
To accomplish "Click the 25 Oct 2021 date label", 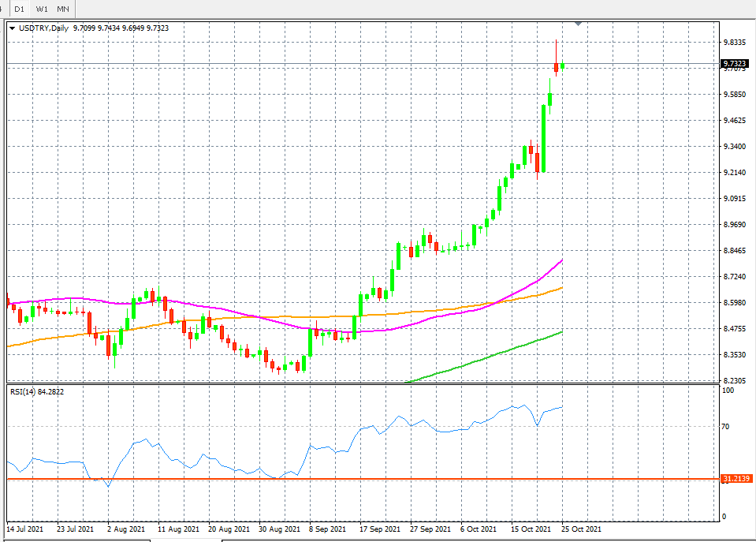I will click(583, 529).
